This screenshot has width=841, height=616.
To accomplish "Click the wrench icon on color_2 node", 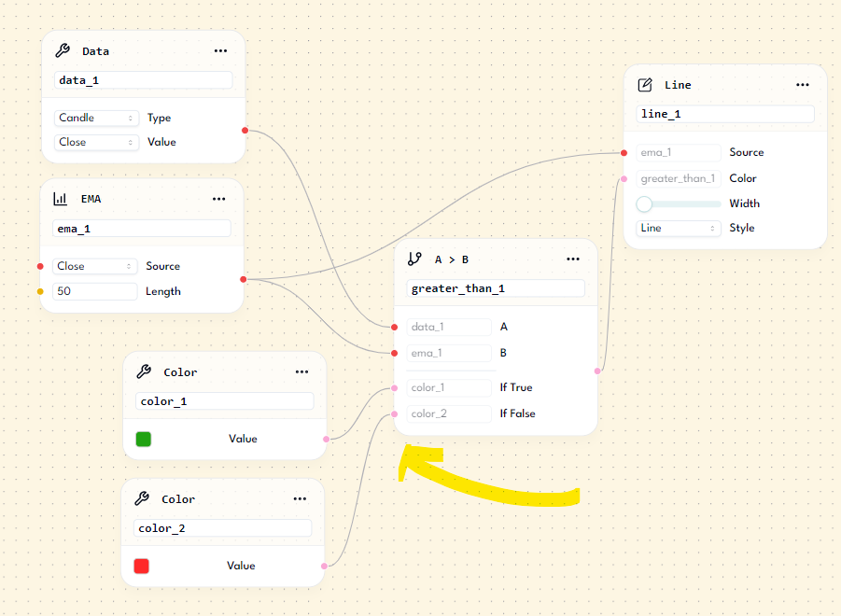I will click(142, 499).
